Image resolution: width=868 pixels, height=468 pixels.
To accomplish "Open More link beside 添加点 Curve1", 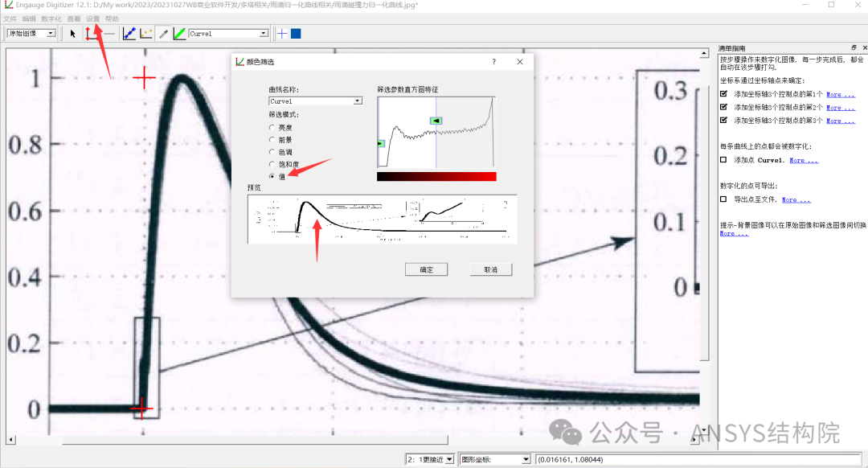I will (804, 161).
